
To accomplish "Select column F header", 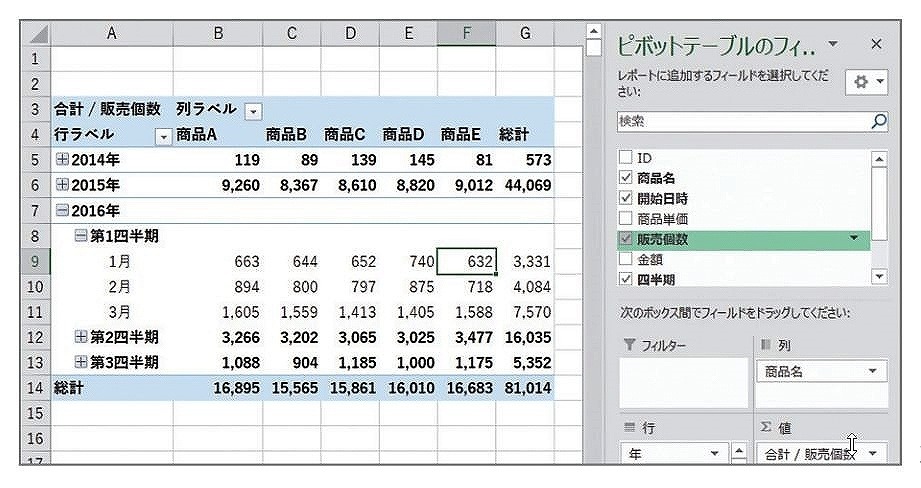I will tap(466, 33).
